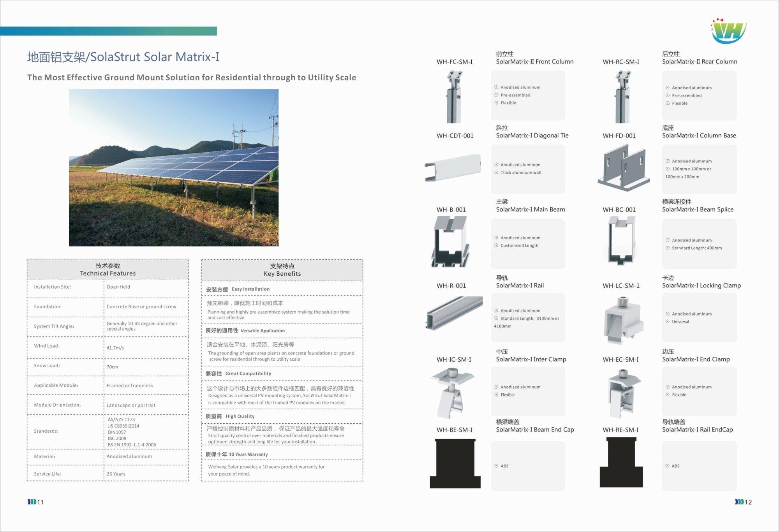Click the 'Landscape or portrait' cell

[x=131, y=405]
